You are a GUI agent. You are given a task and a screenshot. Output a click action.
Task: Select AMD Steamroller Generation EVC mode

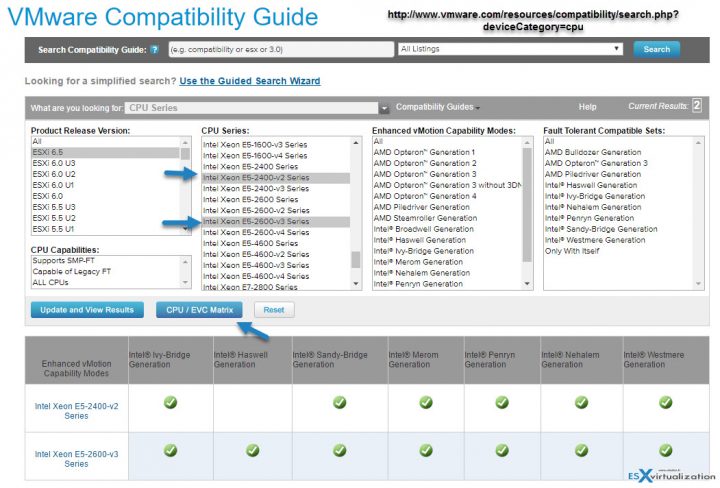click(447, 218)
